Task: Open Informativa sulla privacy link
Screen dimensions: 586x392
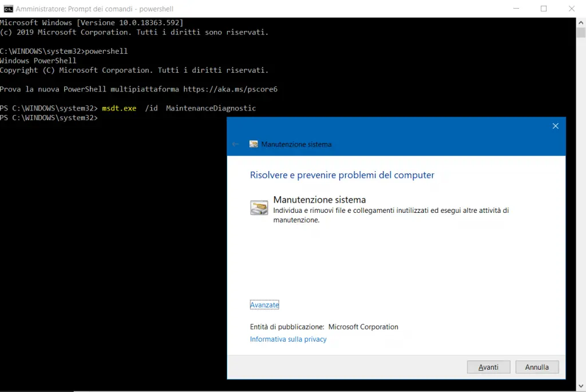Action: pos(288,339)
